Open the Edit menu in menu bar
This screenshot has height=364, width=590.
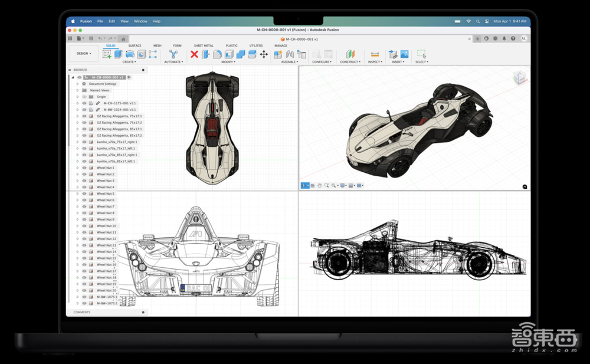(112, 21)
